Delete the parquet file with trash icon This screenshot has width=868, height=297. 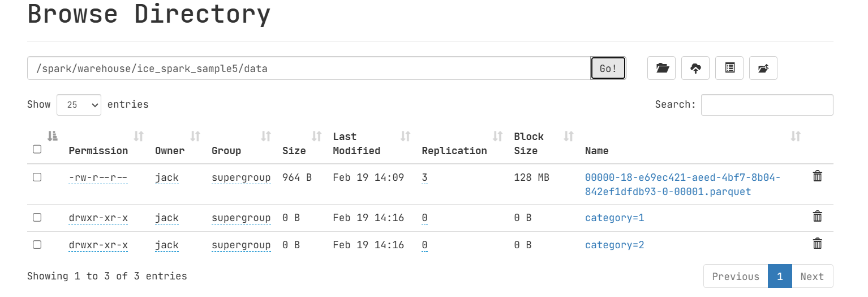817,176
